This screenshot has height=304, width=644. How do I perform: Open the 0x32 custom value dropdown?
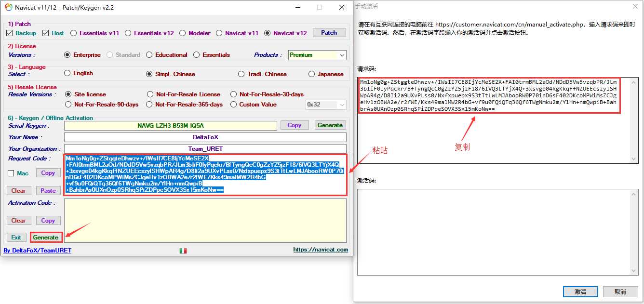pyautogui.click(x=326, y=105)
